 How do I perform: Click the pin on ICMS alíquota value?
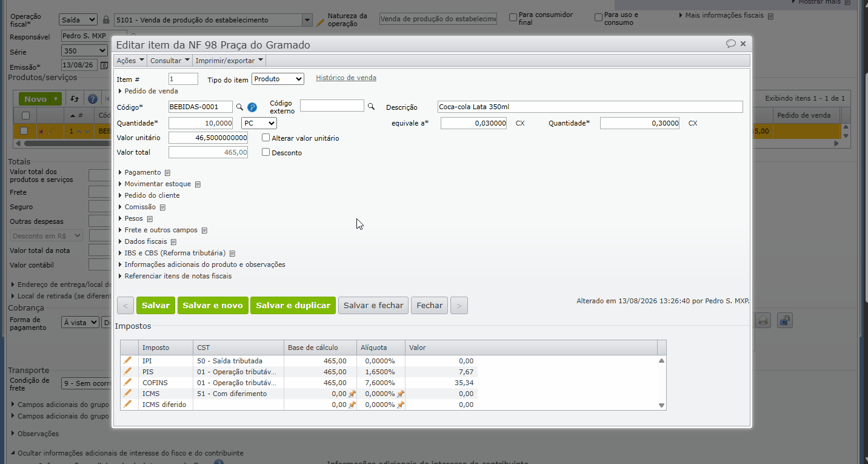point(400,394)
